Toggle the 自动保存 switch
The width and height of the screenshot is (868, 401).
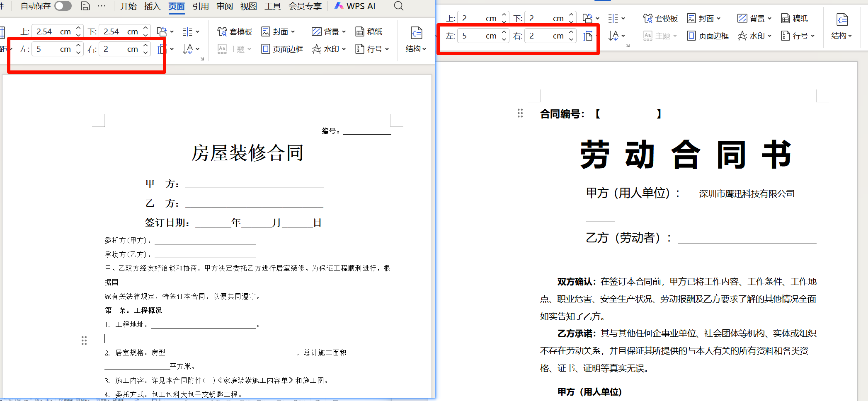pos(63,6)
